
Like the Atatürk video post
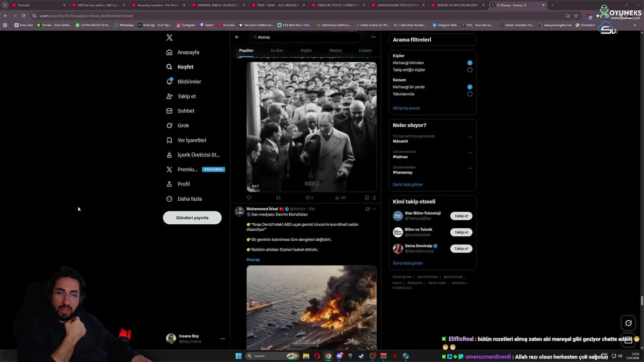(309, 198)
